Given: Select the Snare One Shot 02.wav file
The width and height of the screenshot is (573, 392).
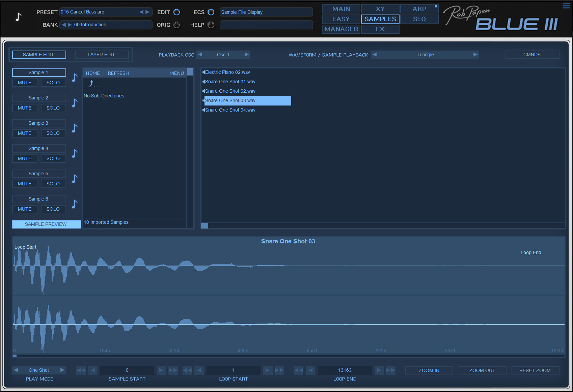Looking at the screenshot, I should (x=230, y=91).
